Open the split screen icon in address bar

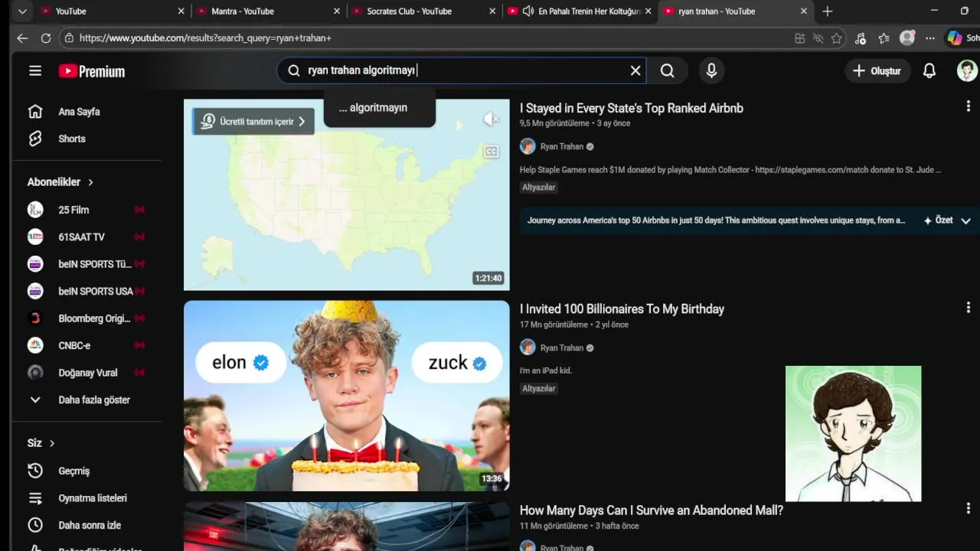(x=800, y=38)
